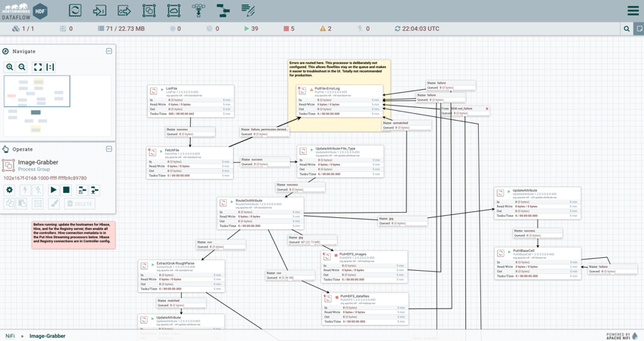Select the Remote Process Group icon
The height and width of the screenshot is (341, 644).
point(173,11)
